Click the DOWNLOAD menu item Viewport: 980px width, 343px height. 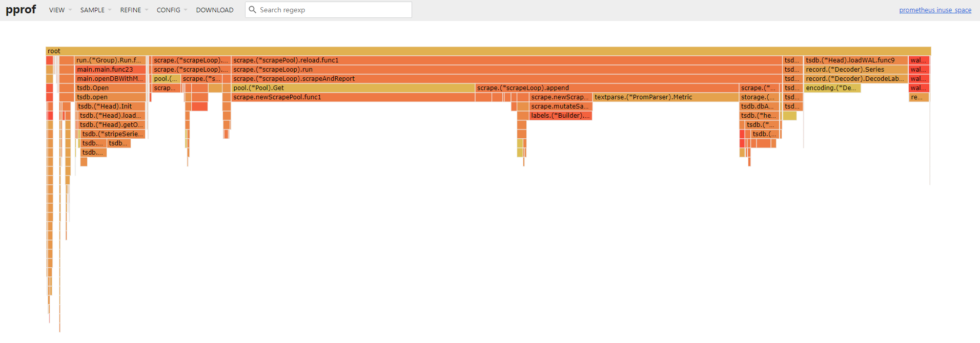click(214, 10)
